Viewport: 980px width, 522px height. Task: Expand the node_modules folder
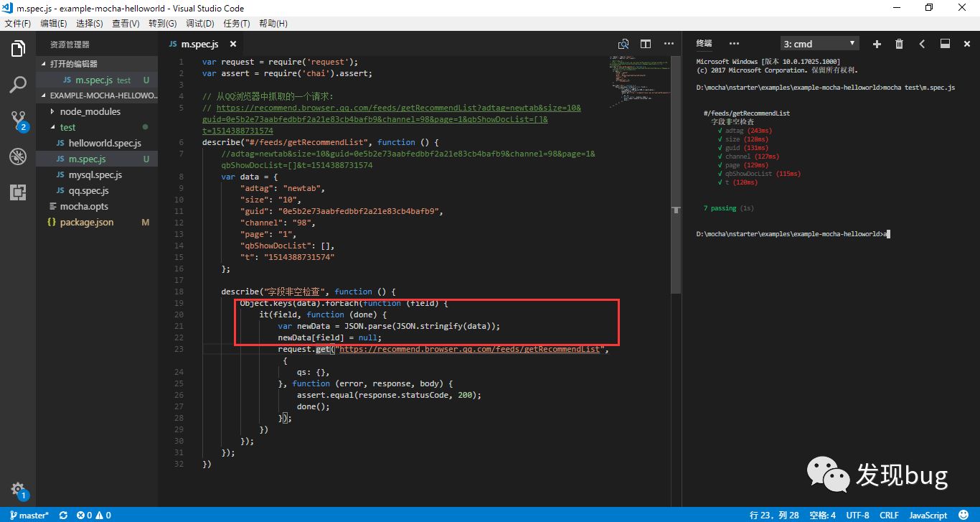(x=97, y=111)
